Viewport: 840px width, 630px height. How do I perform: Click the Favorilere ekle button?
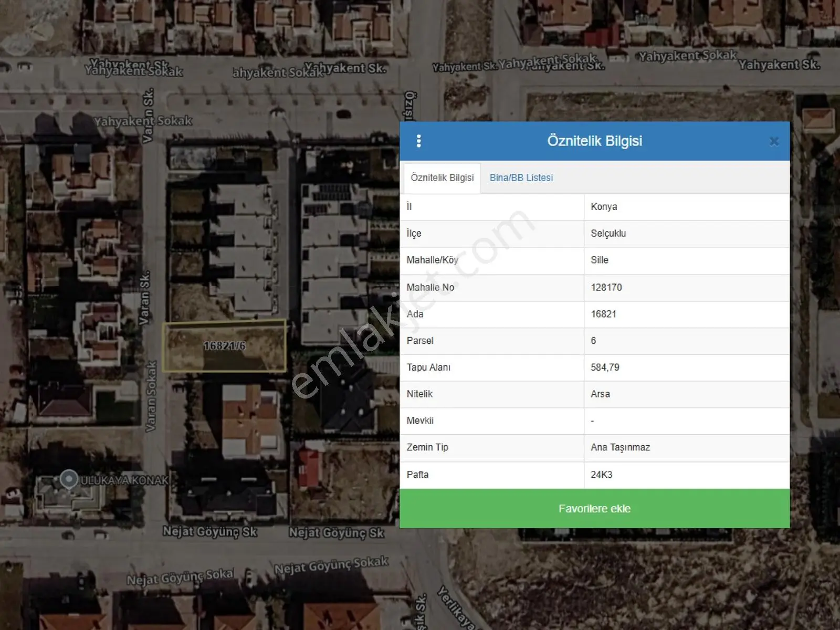(x=594, y=508)
